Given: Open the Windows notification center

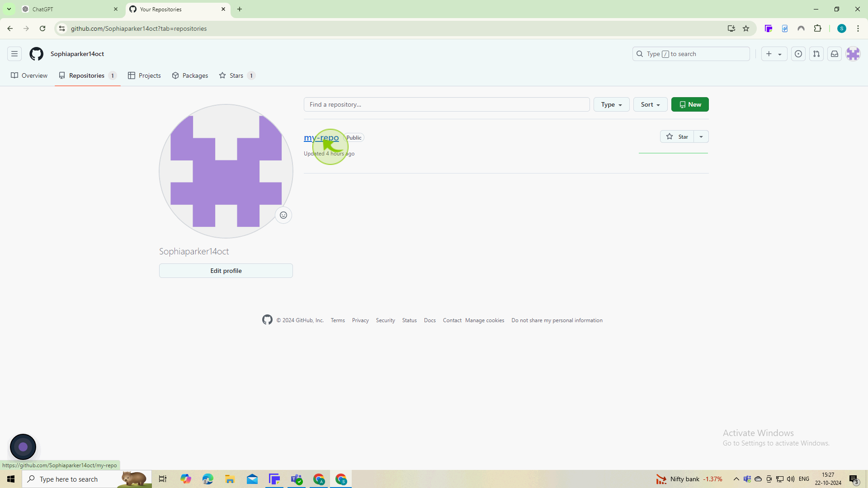Looking at the screenshot, I should coord(854,479).
